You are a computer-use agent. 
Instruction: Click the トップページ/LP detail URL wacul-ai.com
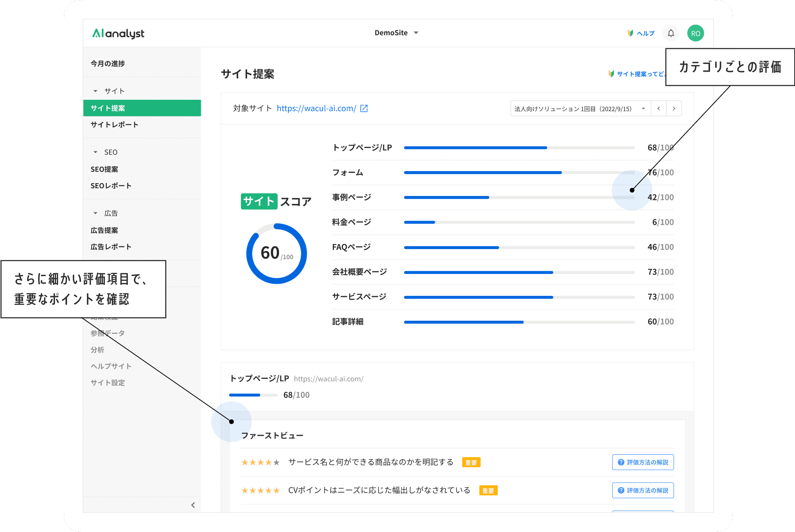[329, 379]
